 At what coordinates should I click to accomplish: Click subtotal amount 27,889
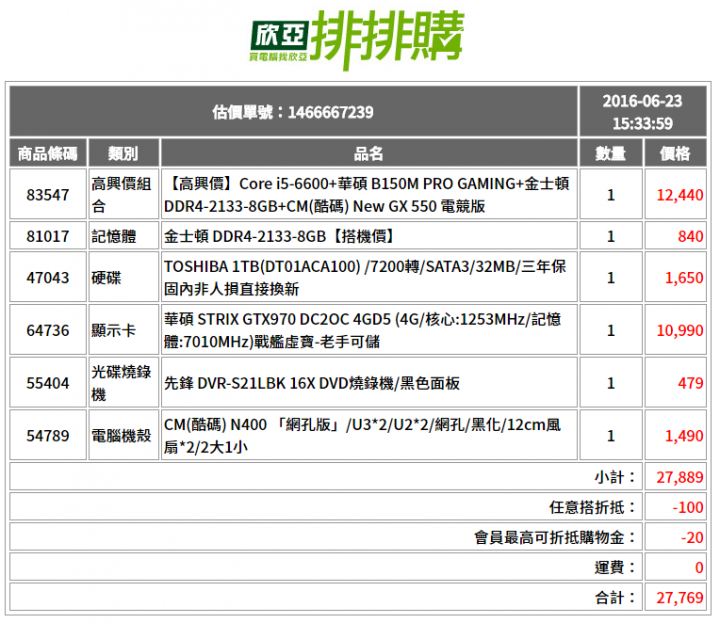680,477
